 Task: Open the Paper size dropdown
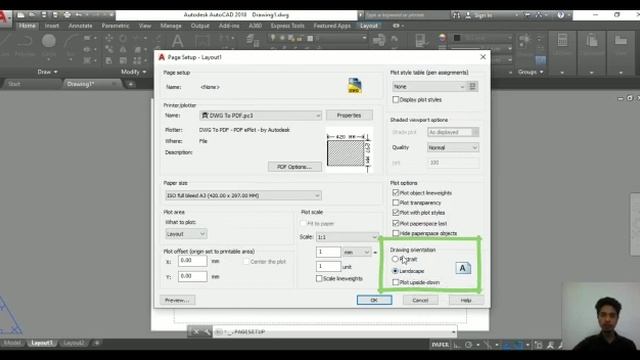click(x=243, y=196)
